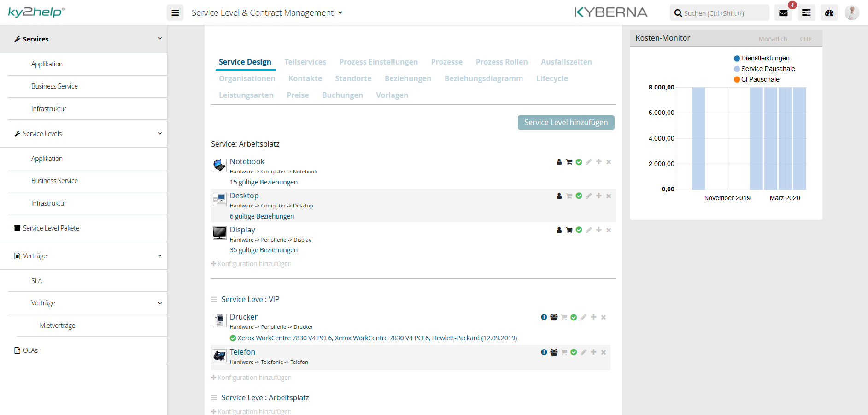This screenshot has height=415, width=868.
Task: Expand the Service Levels sidebar chevron
Action: (x=160, y=133)
